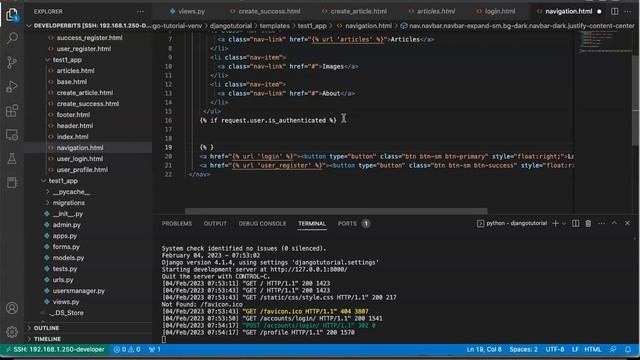Open the DEBUG CONSOLE panel tab
Viewport: 640px width, 360px height.
click(262, 224)
